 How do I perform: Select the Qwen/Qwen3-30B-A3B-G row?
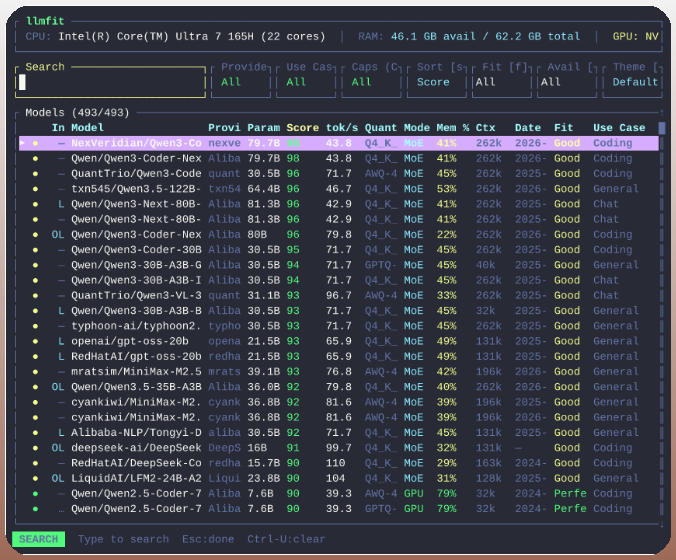tap(339, 265)
